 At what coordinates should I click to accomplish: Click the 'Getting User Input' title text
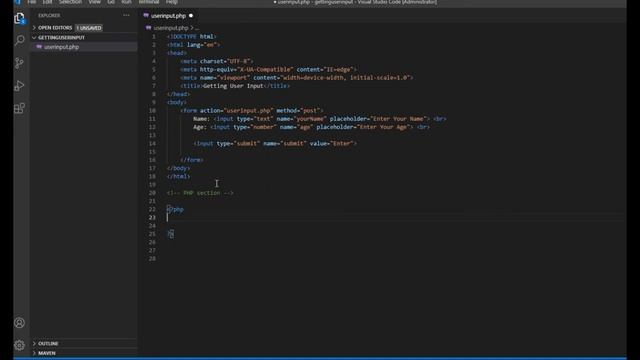tap(233, 86)
